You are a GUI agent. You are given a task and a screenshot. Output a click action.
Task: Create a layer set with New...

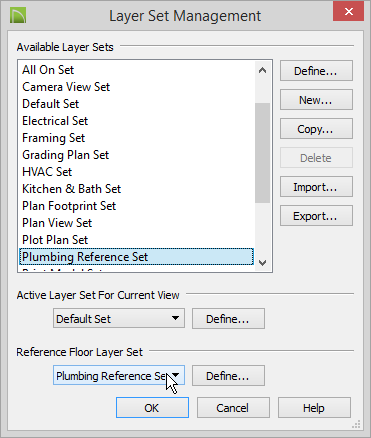tap(316, 100)
